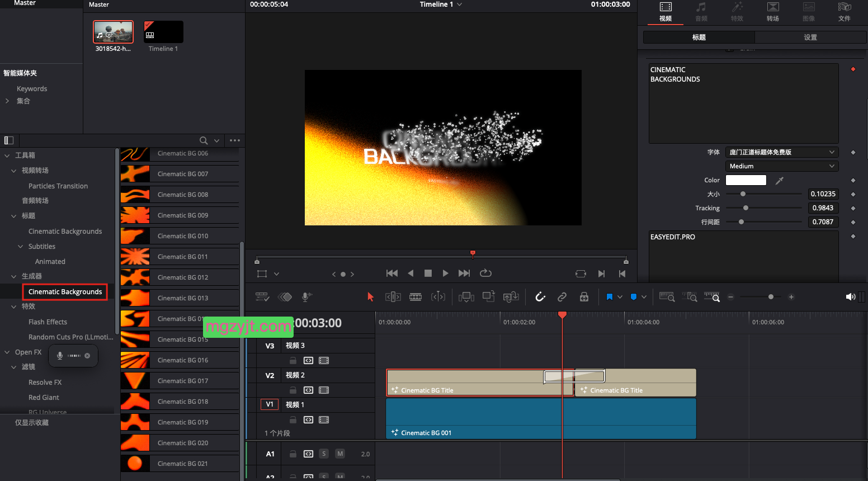
Task: Play the timeline forward
Action: tap(446, 273)
